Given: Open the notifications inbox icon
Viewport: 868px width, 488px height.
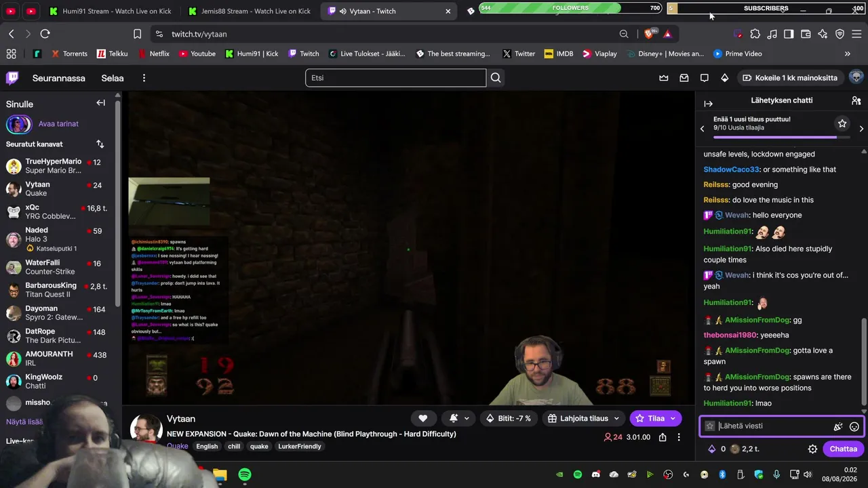Looking at the screenshot, I should tap(684, 78).
